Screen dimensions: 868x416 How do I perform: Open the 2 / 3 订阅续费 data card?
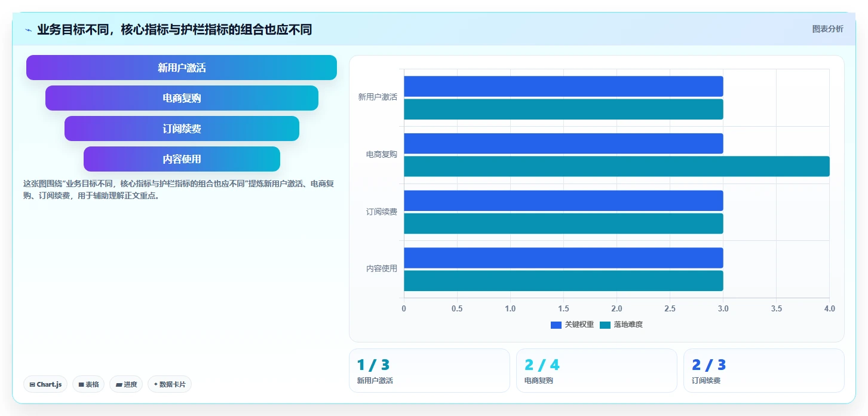click(x=764, y=371)
